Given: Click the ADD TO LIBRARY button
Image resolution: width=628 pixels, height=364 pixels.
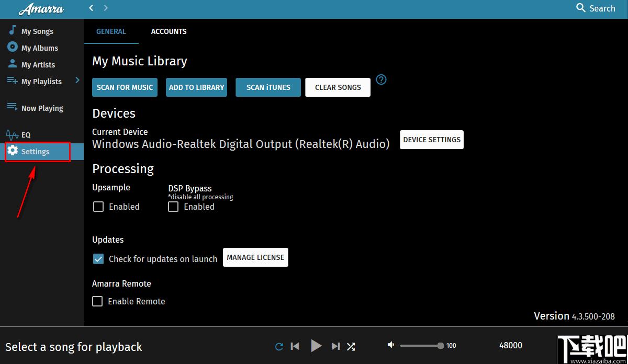Looking at the screenshot, I should click(196, 87).
